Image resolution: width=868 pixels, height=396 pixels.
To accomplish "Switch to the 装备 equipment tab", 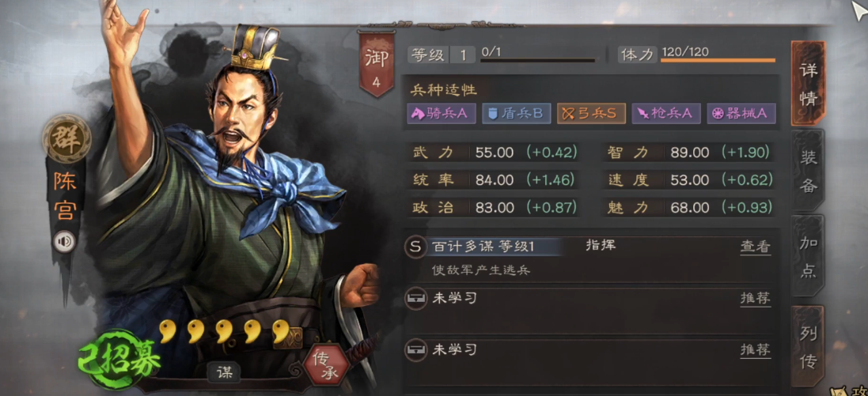I will 808,172.
